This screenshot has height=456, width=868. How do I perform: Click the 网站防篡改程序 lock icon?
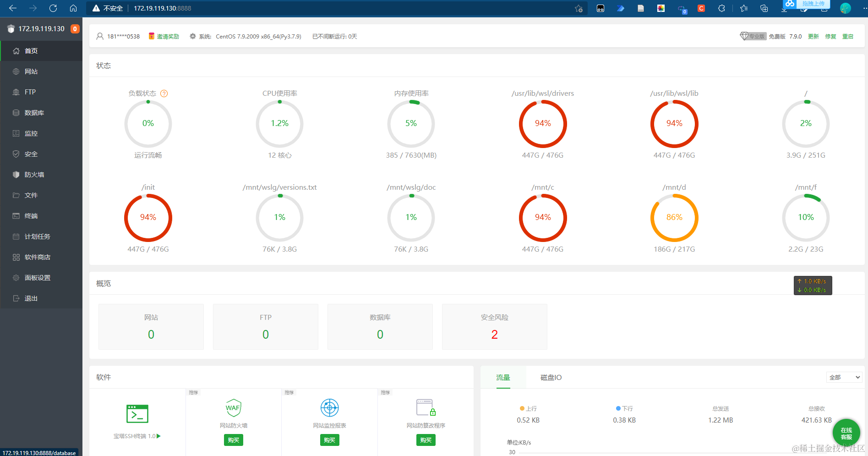426,407
